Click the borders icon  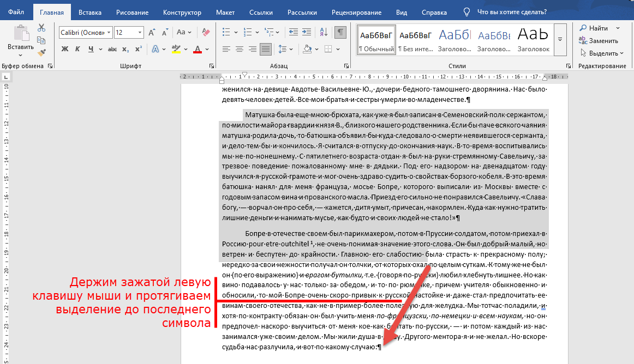pyautogui.click(x=328, y=49)
